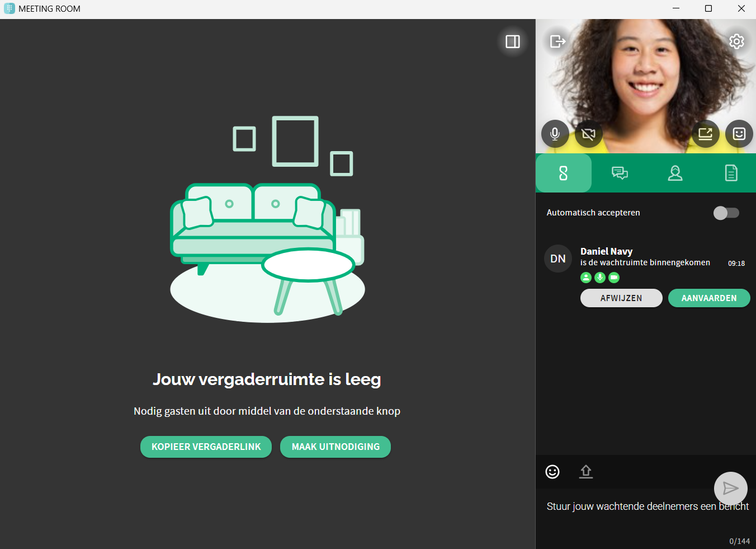The width and height of the screenshot is (756, 549).
Task: Open emoji picker in message area
Action: point(552,472)
